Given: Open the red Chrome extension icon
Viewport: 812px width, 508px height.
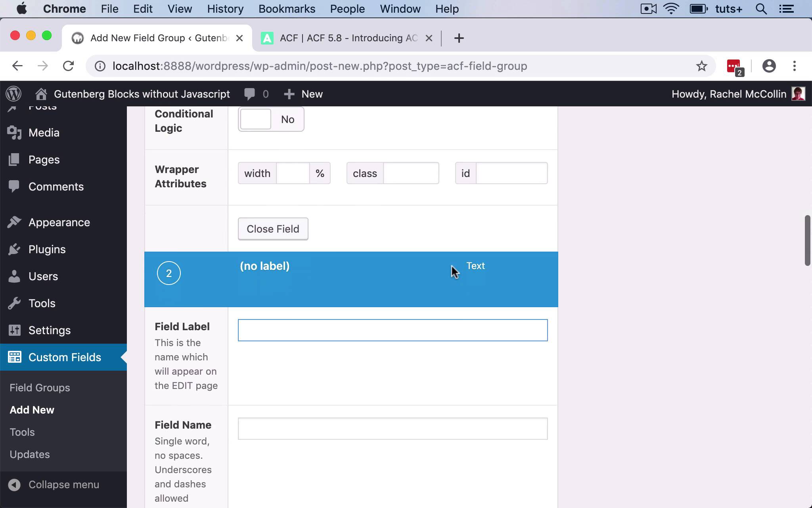Looking at the screenshot, I should [734, 66].
